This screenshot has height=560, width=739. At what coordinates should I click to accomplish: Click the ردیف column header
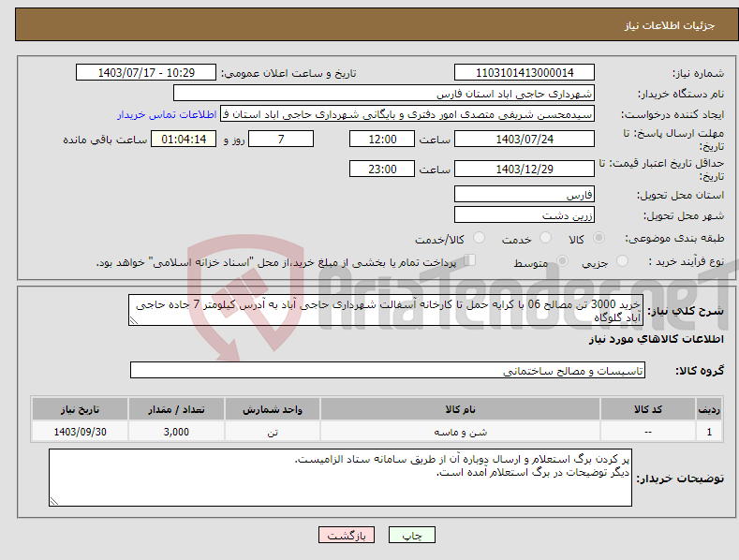(709, 409)
